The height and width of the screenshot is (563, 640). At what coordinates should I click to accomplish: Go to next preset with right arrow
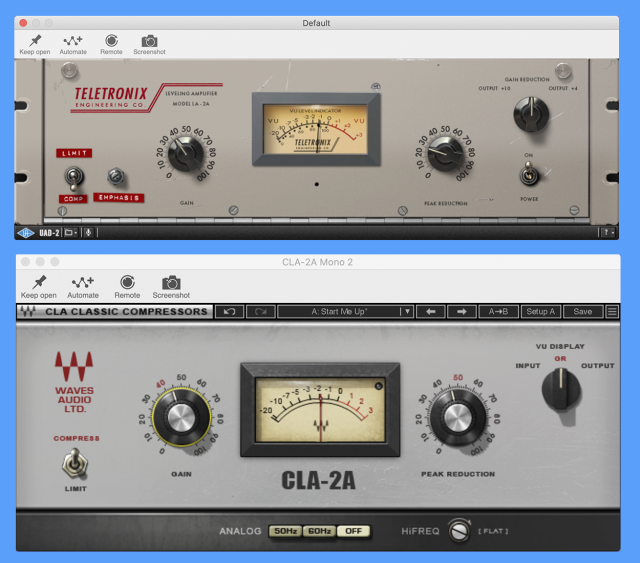(462, 312)
